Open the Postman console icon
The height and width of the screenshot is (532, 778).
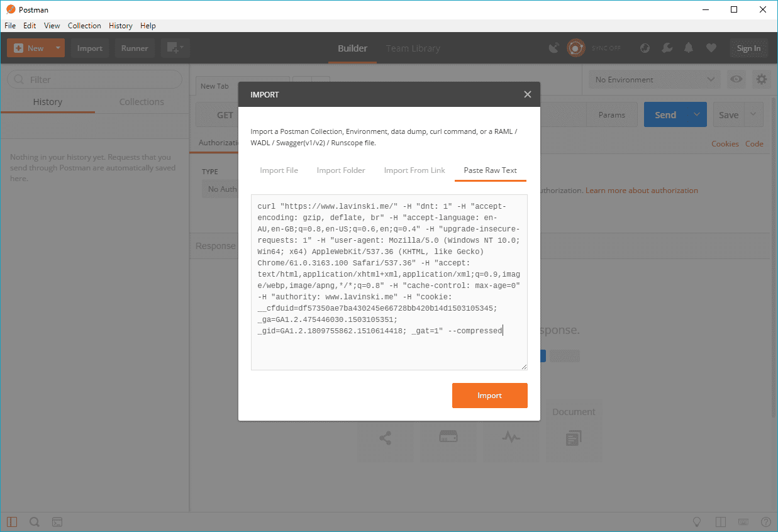point(57,522)
